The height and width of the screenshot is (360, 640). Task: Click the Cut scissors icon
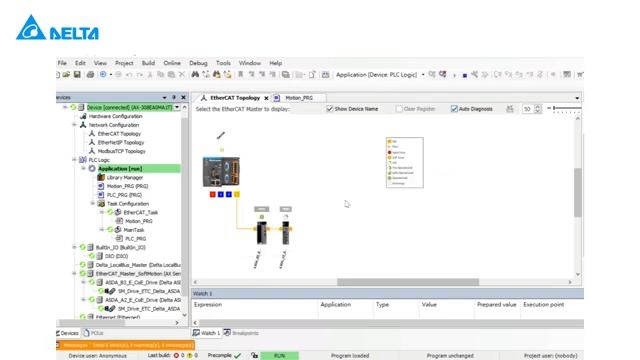click(150, 75)
